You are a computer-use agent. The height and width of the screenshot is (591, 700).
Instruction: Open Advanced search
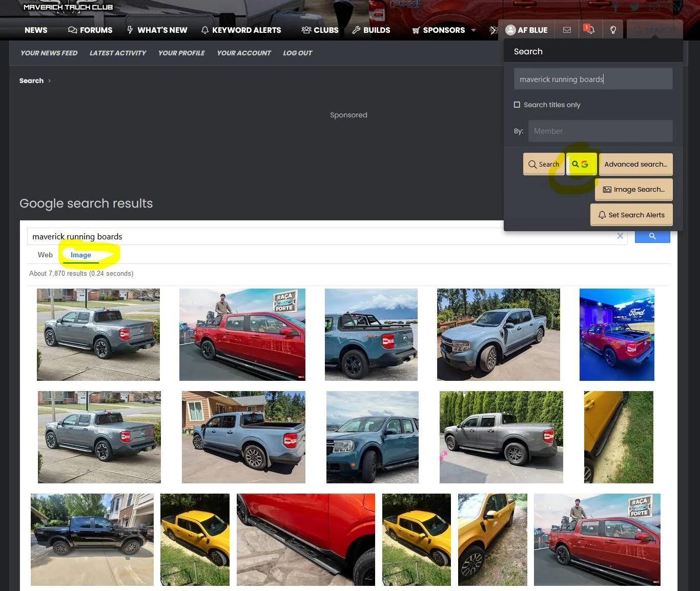(635, 164)
